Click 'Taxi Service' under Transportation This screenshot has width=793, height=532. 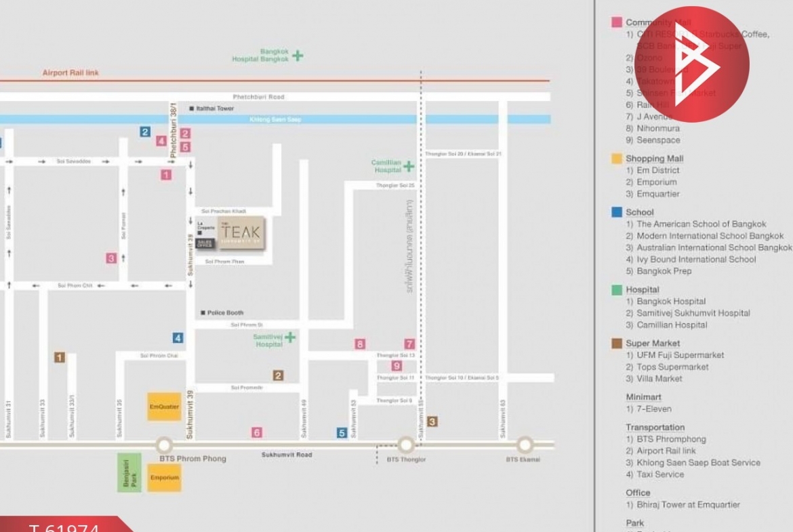(x=660, y=474)
